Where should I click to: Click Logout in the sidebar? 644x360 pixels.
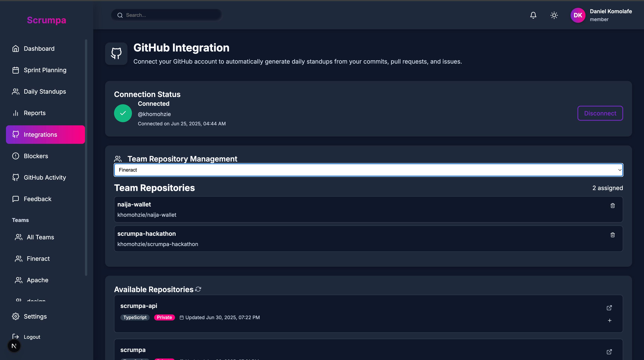coord(32,337)
